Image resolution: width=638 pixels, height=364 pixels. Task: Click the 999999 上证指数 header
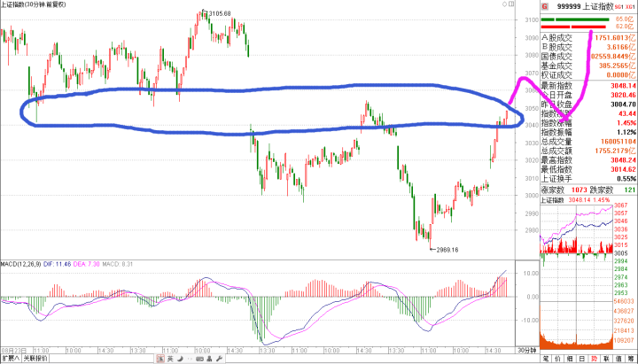tap(587, 5)
